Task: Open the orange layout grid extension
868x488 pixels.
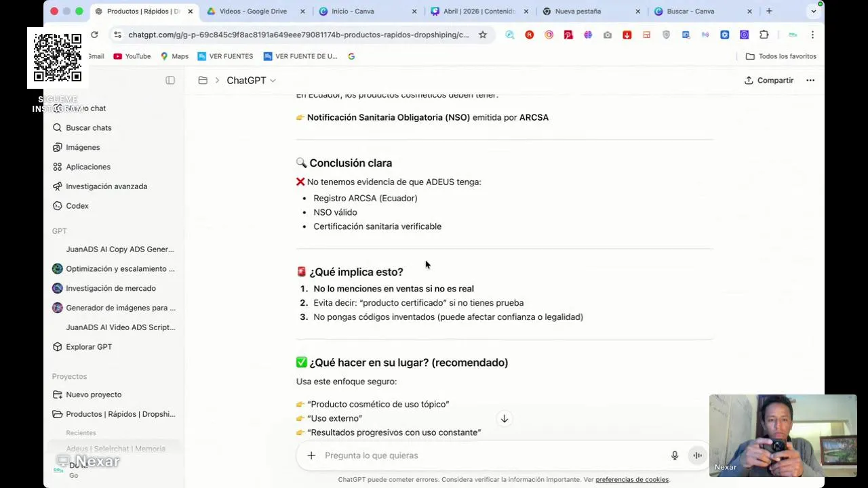Action: 646,35
